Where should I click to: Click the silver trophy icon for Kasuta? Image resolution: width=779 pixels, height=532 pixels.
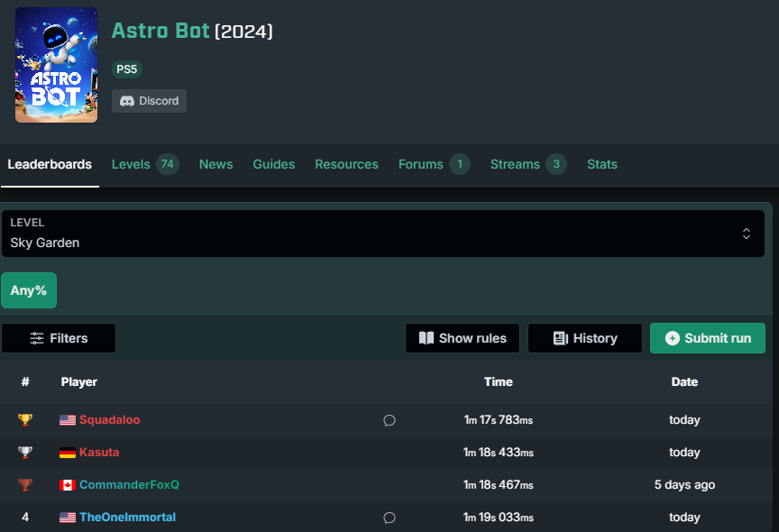25,452
